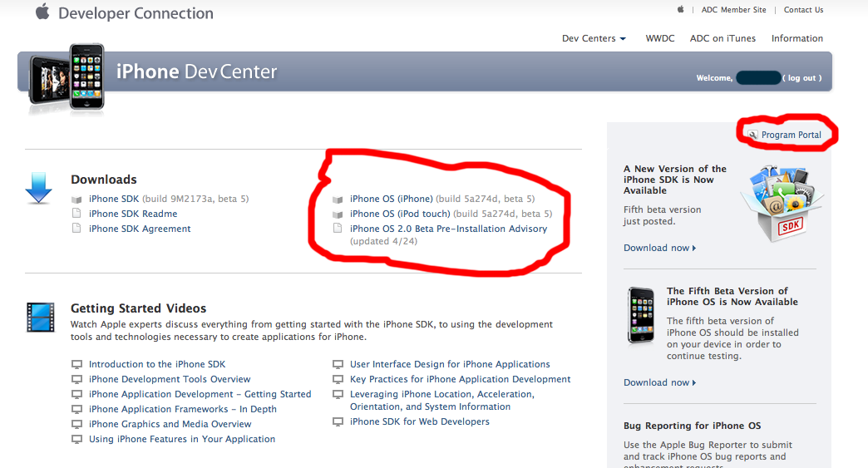Go to the ADC Member Site link
The image size is (868, 468).
(733, 9)
